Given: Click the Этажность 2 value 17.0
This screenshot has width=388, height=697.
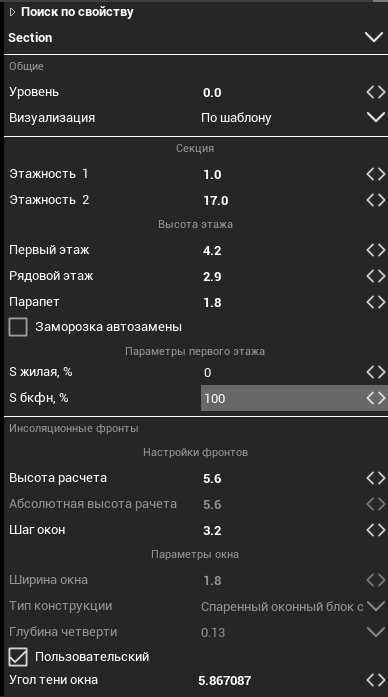Looking at the screenshot, I should coord(216,200).
